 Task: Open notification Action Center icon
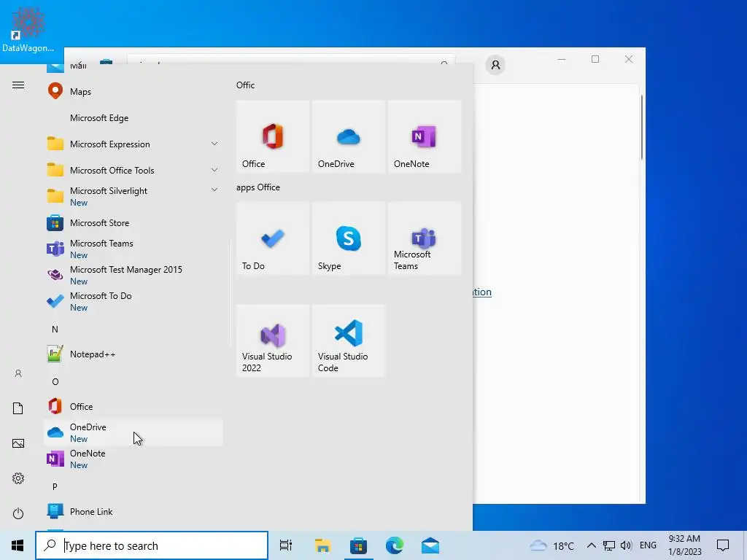point(723,545)
